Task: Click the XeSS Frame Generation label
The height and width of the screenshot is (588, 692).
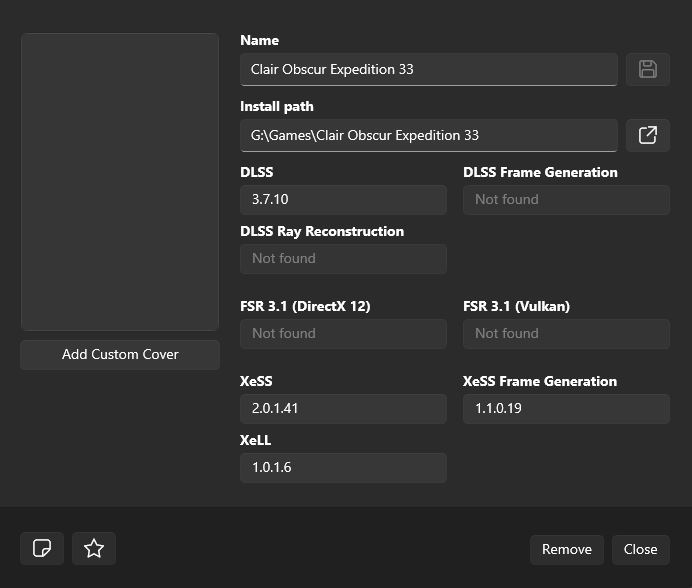Action: click(540, 381)
